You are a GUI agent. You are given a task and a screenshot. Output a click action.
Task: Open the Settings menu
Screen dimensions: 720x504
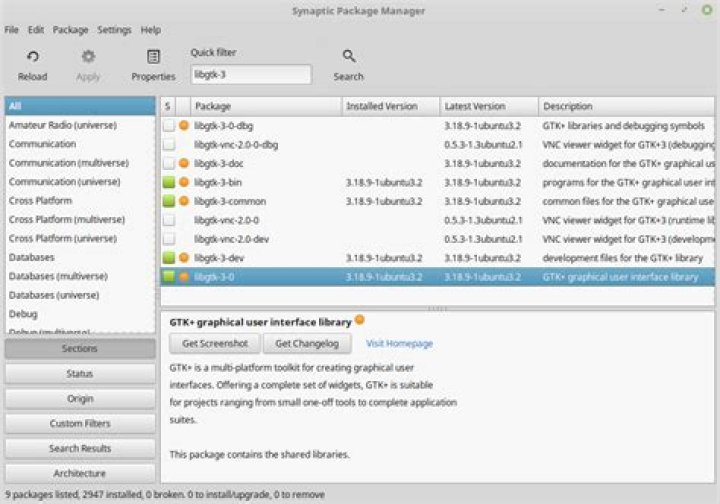114,30
